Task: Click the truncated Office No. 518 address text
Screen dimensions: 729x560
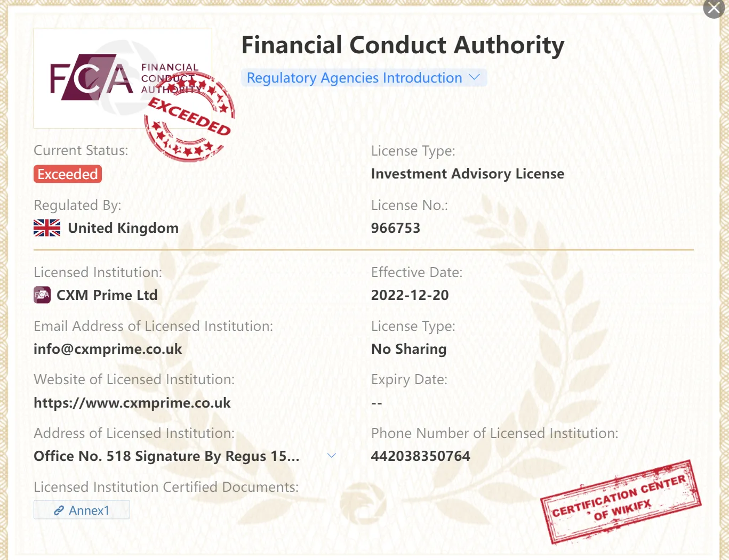Action: [166, 456]
